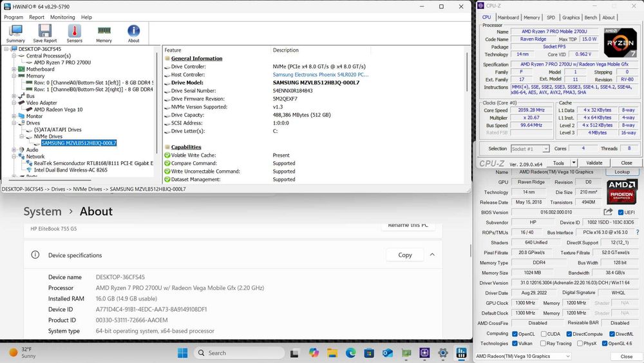
Task: Click the Validate button in CPU-Z
Action: [594, 162]
